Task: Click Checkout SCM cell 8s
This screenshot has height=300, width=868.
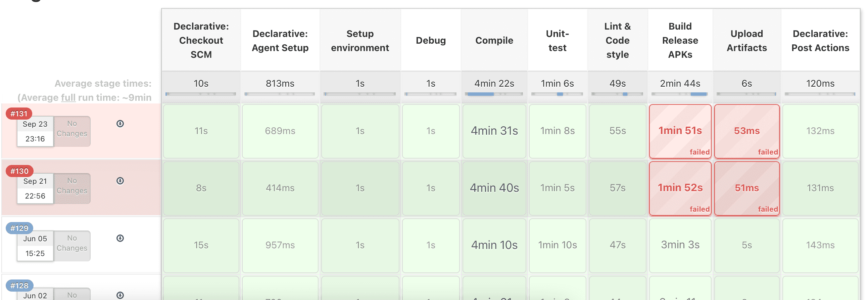Action: pos(201,188)
